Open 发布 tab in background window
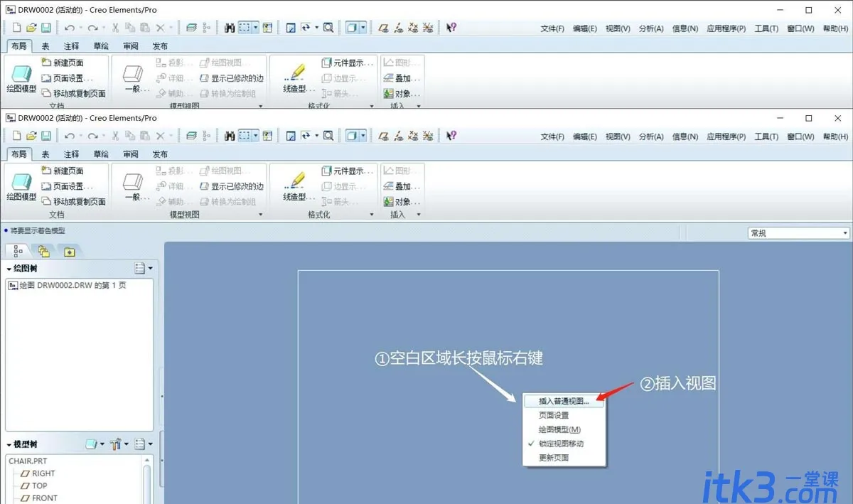 coord(161,46)
